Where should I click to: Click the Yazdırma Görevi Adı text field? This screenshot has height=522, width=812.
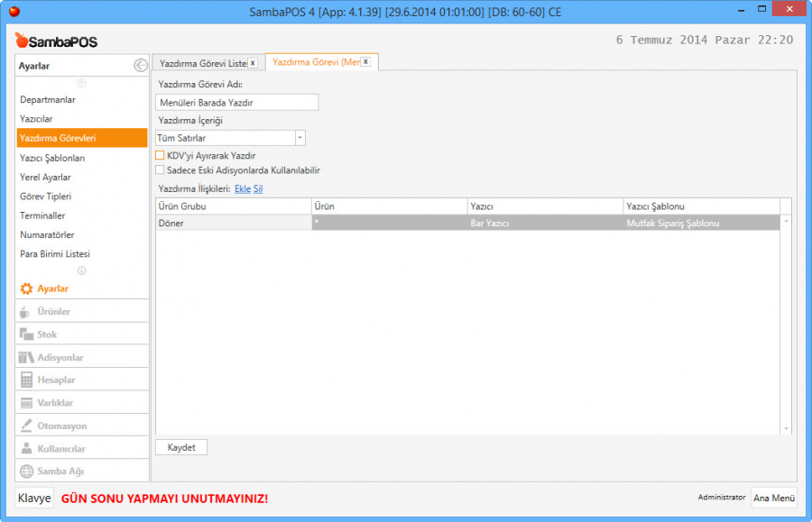pos(236,103)
